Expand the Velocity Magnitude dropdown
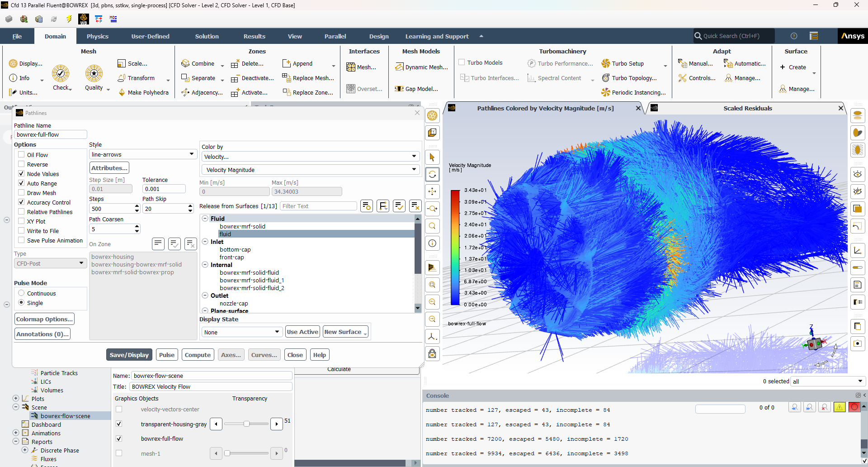Viewport: 868px width, 467px height. [310, 170]
